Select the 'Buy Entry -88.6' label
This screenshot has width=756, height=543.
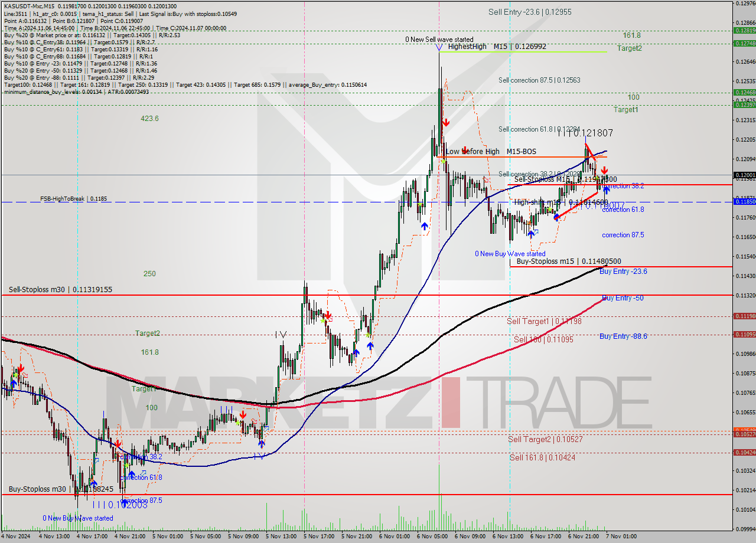(x=623, y=336)
